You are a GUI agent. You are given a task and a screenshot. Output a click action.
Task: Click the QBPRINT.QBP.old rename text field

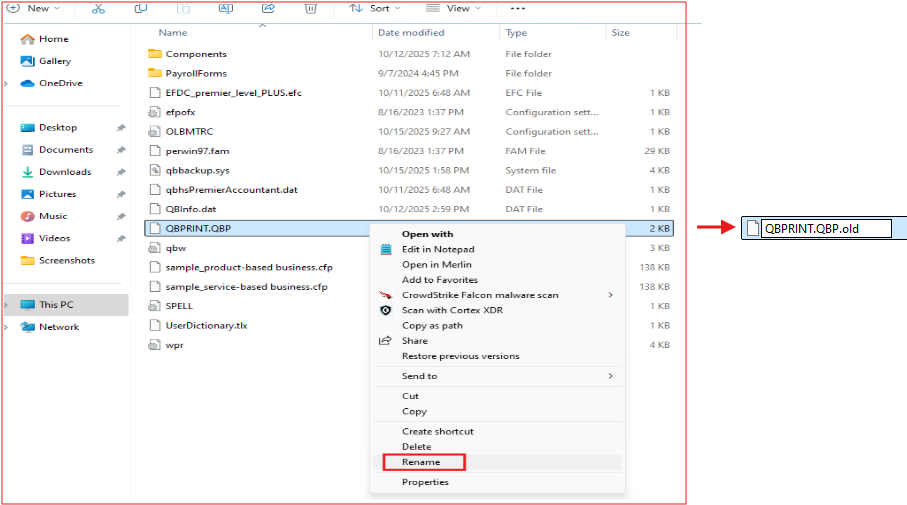[x=826, y=228]
